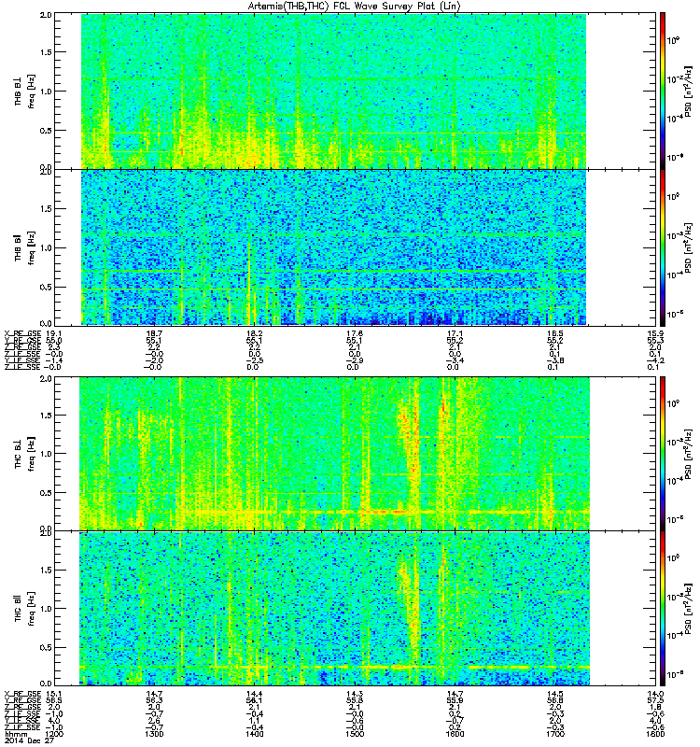The height and width of the screenshot is (747, 700).
Task: Click the "hhmm" time axis label
Action: (16, 735)
